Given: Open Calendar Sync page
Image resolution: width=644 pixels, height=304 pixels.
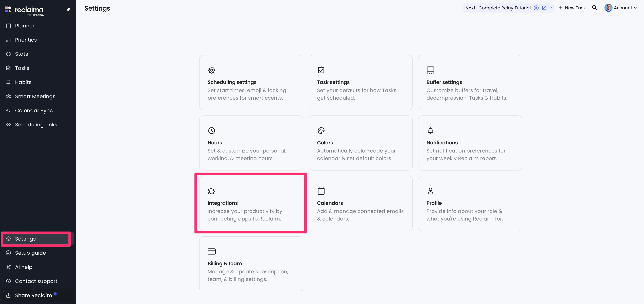Looking at the screenshot, I should [x=34, y=110].
